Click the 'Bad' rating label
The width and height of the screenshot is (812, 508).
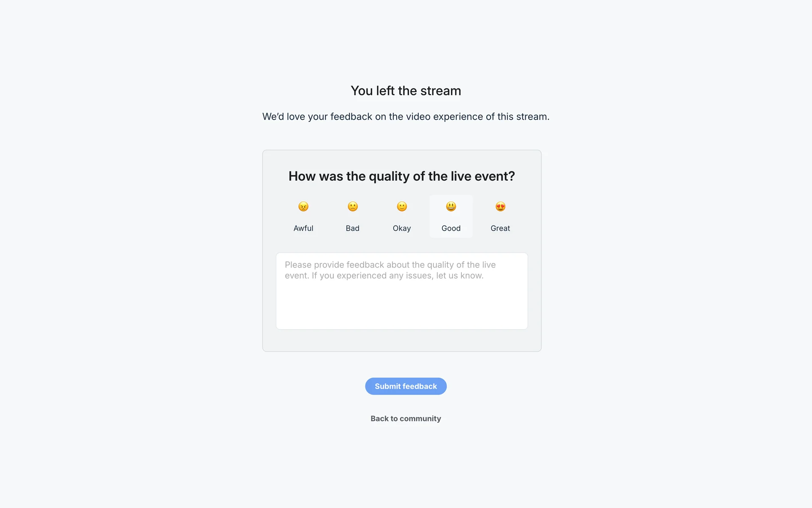352,228
